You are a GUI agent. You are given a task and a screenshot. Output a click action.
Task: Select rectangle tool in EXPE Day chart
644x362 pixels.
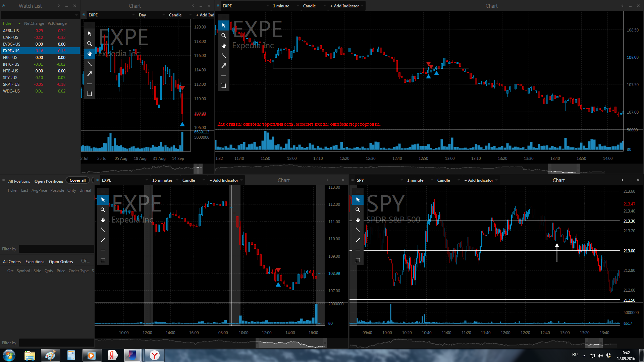[x=90, y=94]
